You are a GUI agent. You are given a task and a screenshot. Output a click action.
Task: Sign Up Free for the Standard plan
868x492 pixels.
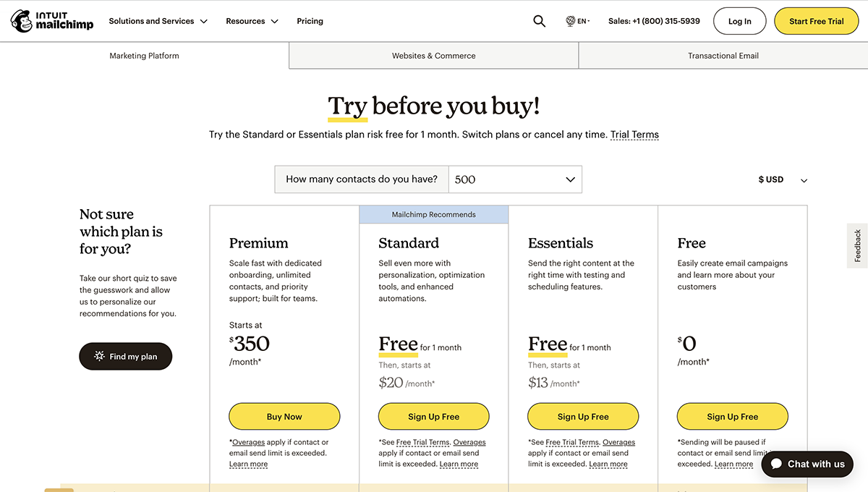click(433, 416)
